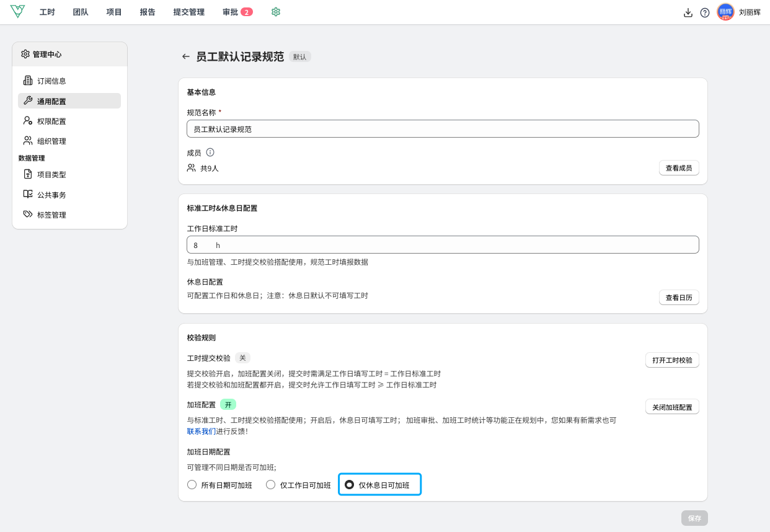The image size is (770, 532).
Task: Click the 联系我们 link
Action: point(201,431)
